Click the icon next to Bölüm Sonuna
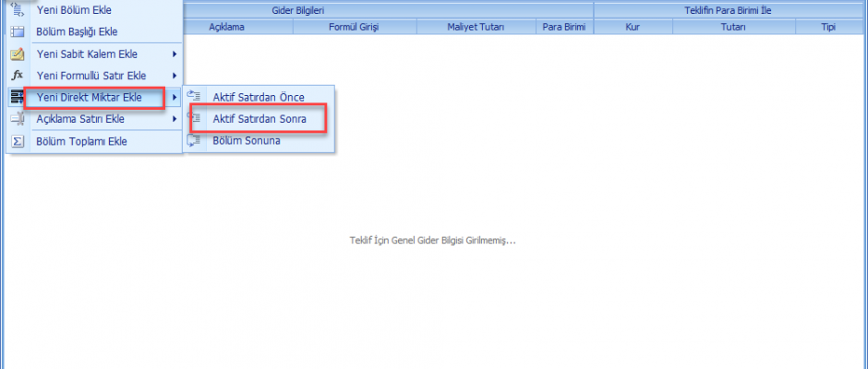 click(195, 140)
